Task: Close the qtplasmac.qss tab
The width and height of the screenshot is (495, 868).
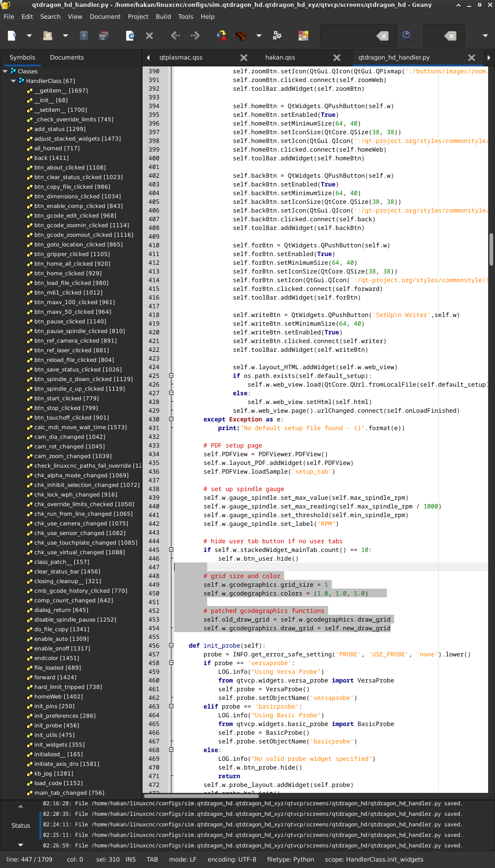Action: pos(244,58)
